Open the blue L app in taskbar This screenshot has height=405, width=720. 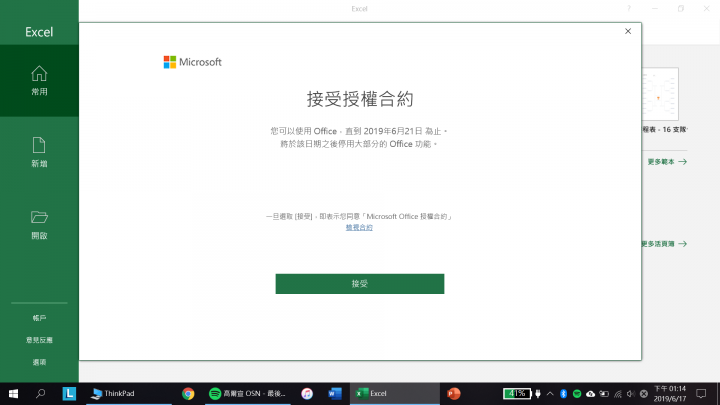pyautogui.click(x=69, y=394)
